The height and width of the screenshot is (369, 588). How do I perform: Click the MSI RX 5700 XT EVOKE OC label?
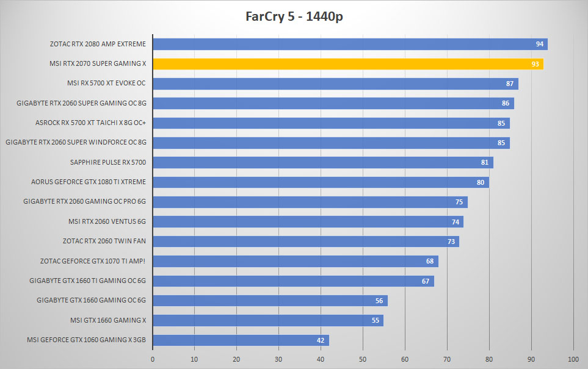click(x=106, y=83)
